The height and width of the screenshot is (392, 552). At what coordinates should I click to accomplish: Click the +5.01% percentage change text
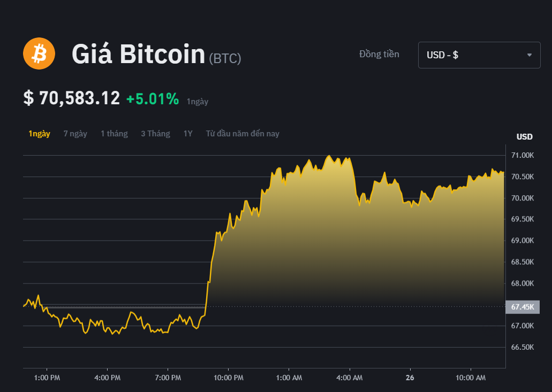[x=154, y=98]
